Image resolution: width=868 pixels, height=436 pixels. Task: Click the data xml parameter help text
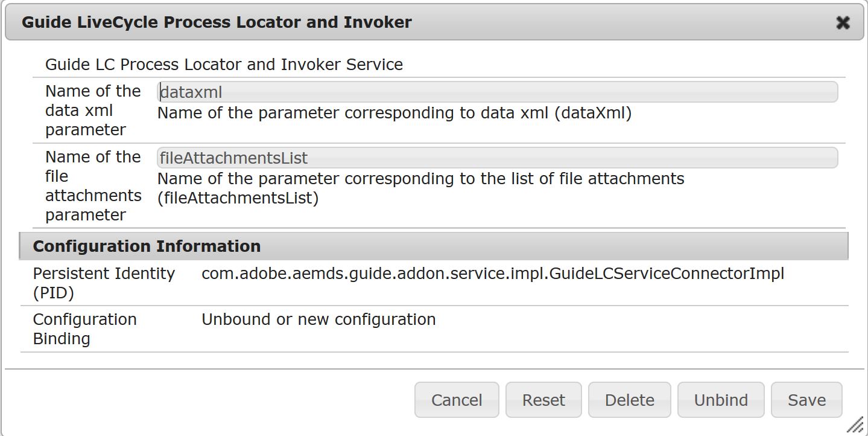[394, 114]
